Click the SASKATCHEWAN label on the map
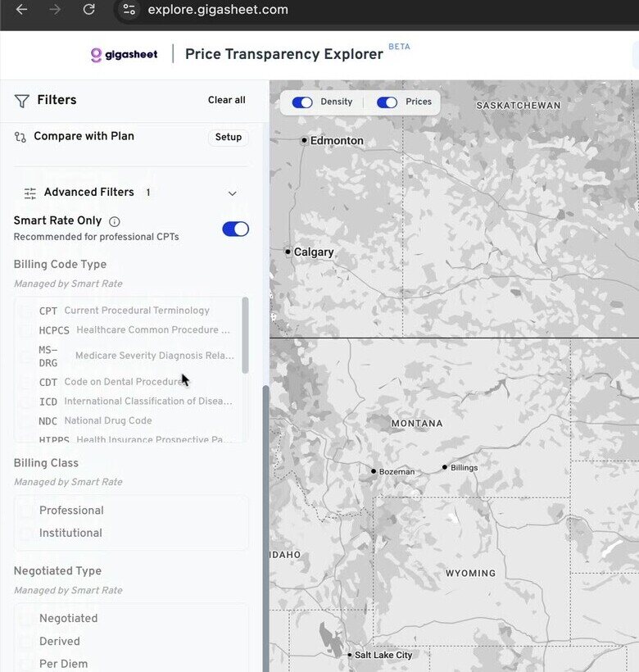The width and height of the screenshot is (639, 672). [x=519, y=106]
